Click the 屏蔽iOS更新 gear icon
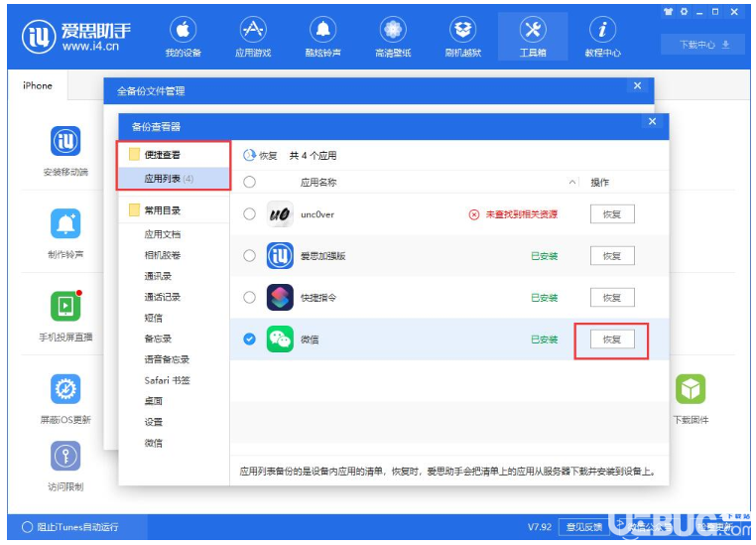Viewport: 756px width, 545px height. click(x=65, y=389)
